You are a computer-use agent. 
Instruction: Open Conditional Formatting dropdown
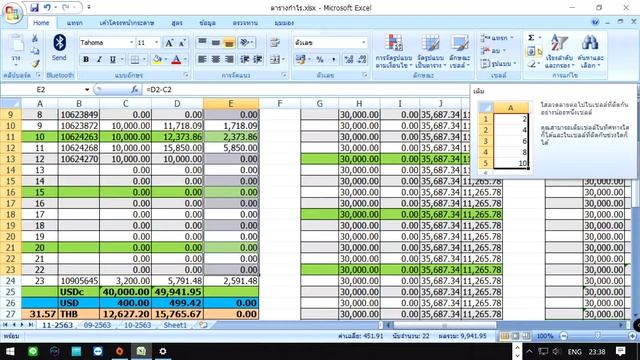point(394,51)
